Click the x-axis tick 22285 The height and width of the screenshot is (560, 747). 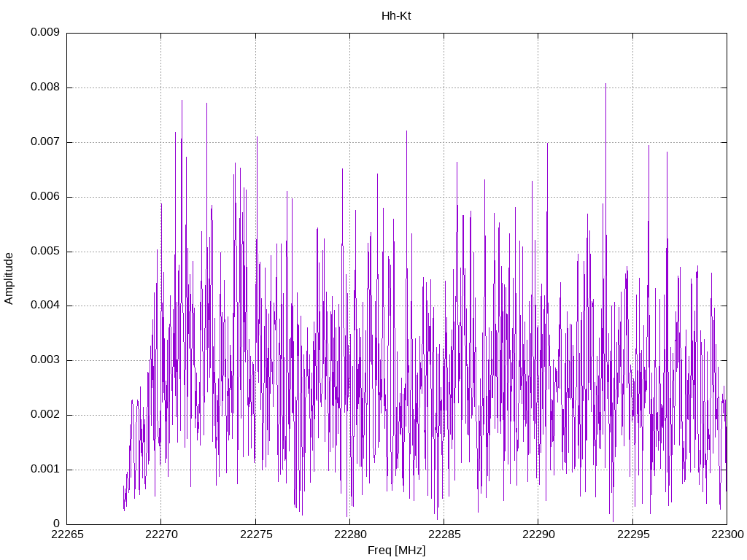pos(444,534)
